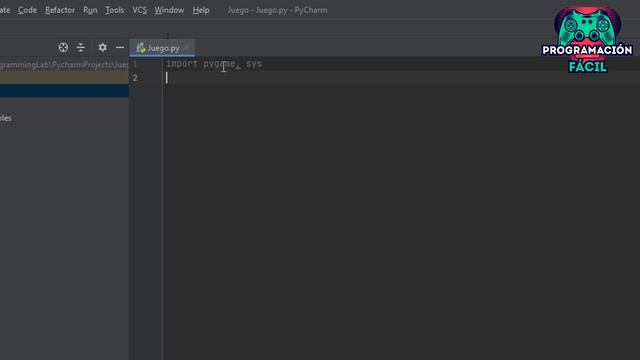Open the Help menu
This screenshot has width=640, height=360.
pos(201,10)
